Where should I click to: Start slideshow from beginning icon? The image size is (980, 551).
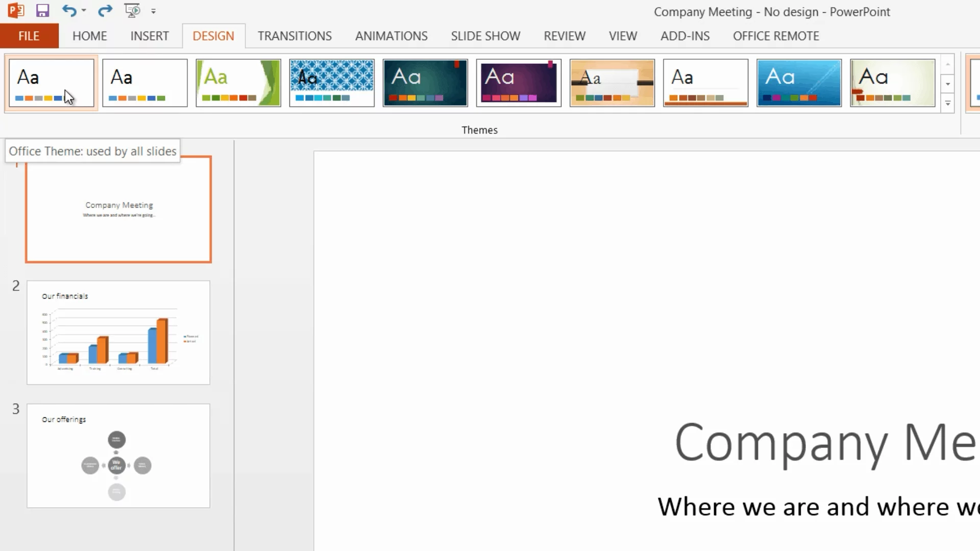pyautogui.click(x=132, y=11)
